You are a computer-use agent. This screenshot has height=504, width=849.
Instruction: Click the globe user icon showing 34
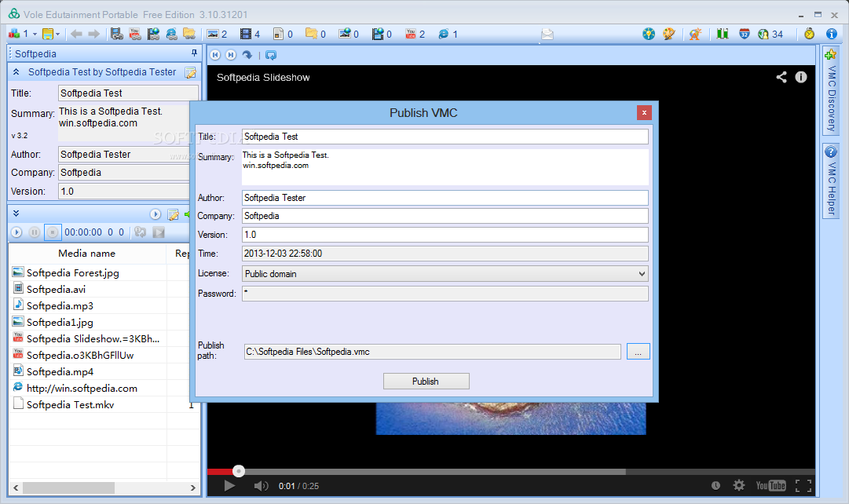770,34
